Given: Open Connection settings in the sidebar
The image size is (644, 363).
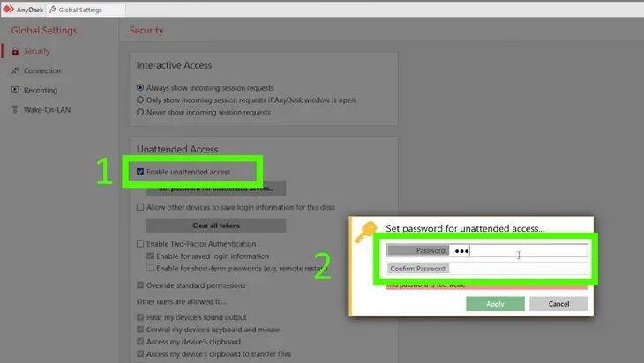Looking at the screenshot, I should coord(41,70).
